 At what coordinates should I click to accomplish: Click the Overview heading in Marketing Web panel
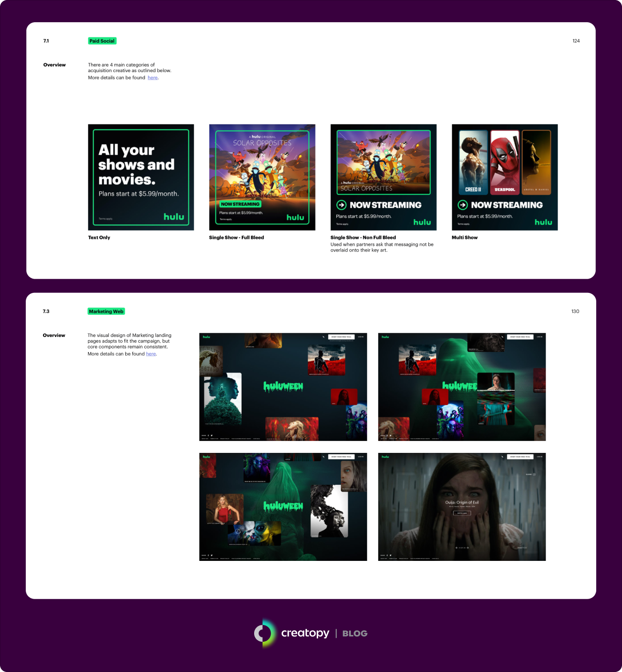click(54, 336)
